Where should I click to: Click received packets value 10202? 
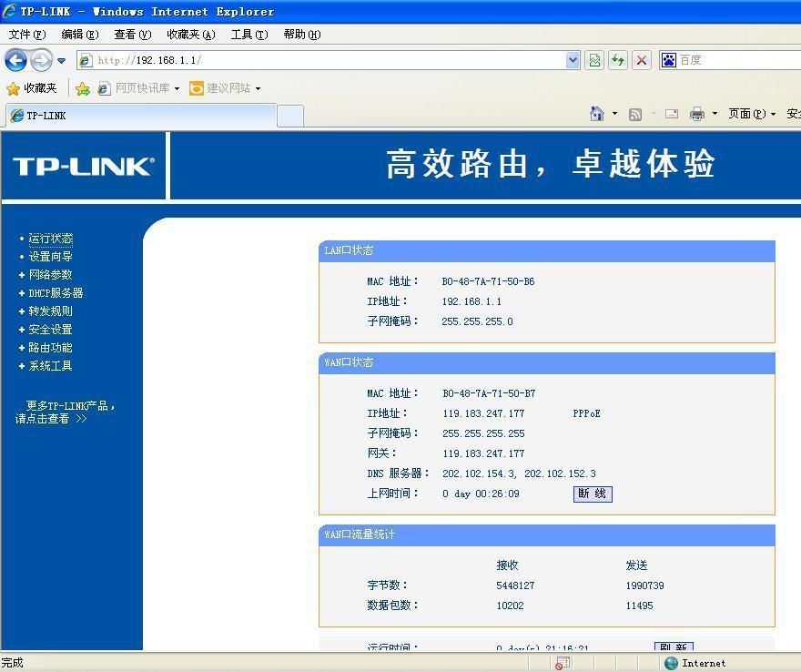tap(511, 606)
